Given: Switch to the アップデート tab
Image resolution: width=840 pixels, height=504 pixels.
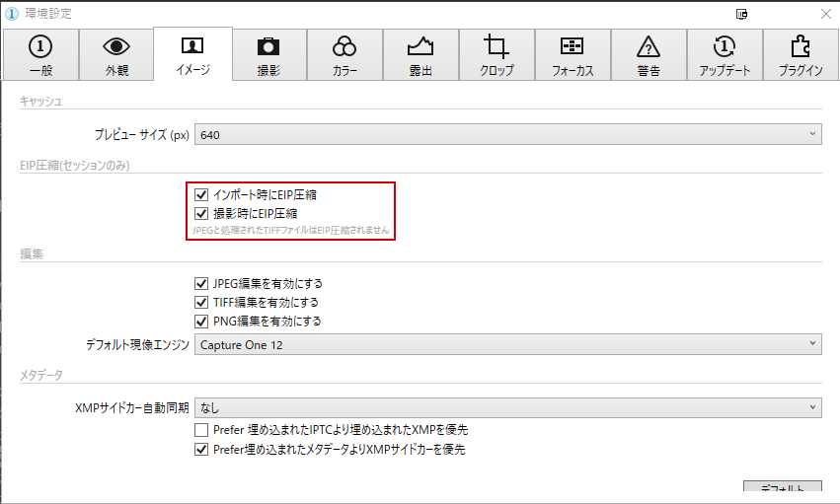Looking at the screenshot, I should point(725,54).
